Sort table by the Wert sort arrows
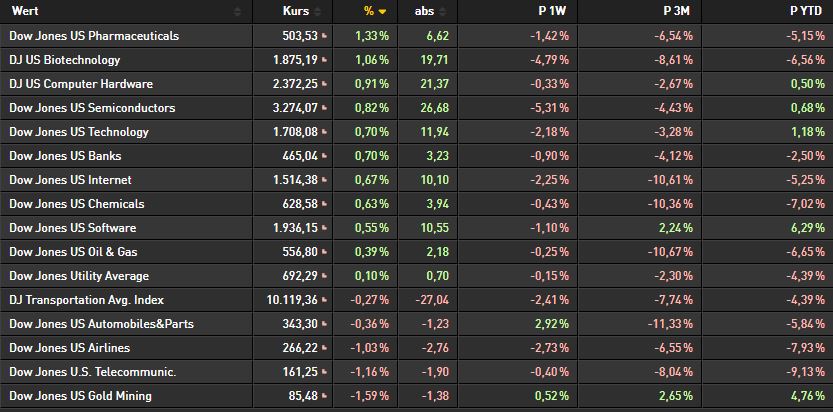This screenshot has width=833, height=412. tap(237, 12)
